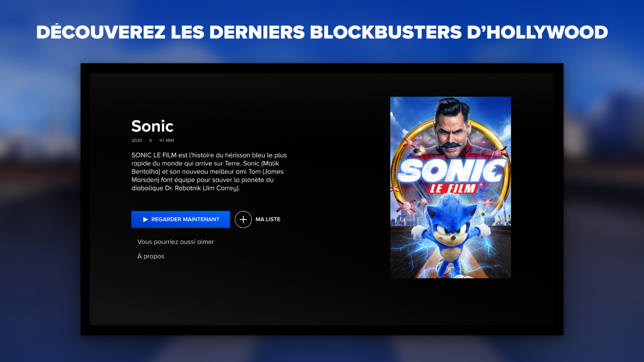This screenshot has width=644, height=362.
Task: Click the 1H 38M duration label
Action: [x=167, y=140]
